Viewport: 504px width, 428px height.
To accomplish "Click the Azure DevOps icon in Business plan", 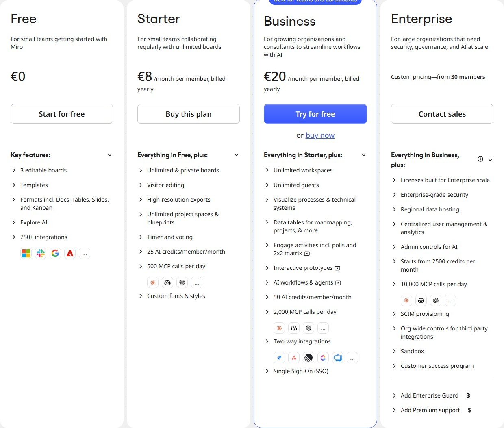I will click(x=338, y=358).
